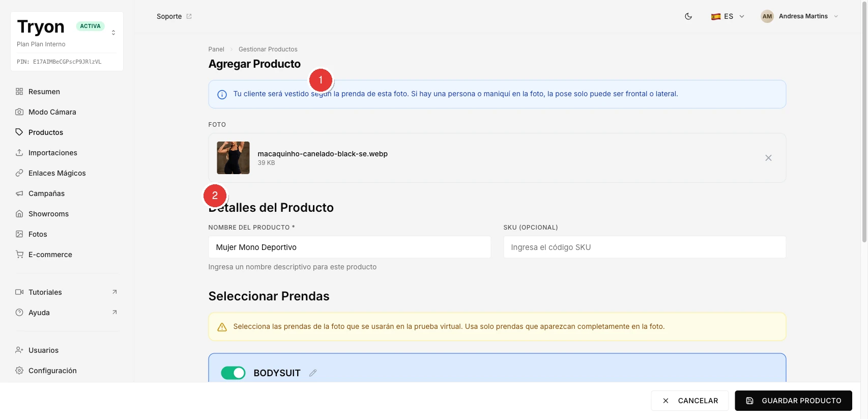868x419 pixels.
Task: Click the Showrooms house icon
Action: click(x=19, y=214)
